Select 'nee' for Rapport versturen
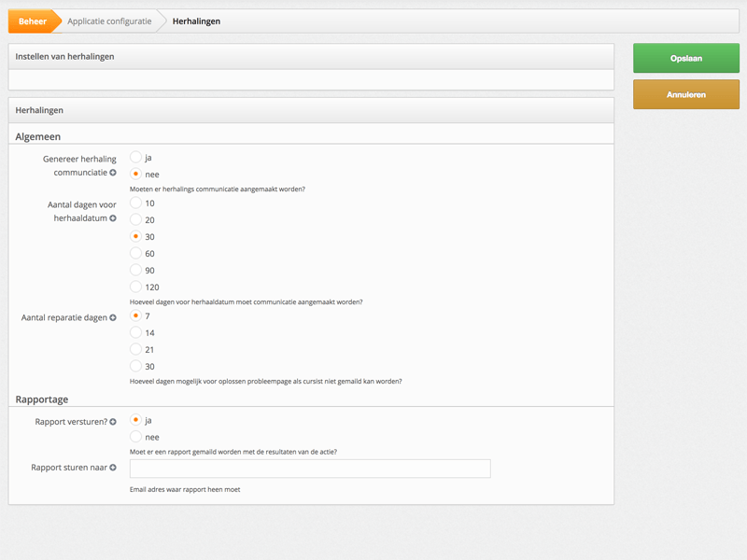This screenshot has width=747, height=560. tap(135, 437)
